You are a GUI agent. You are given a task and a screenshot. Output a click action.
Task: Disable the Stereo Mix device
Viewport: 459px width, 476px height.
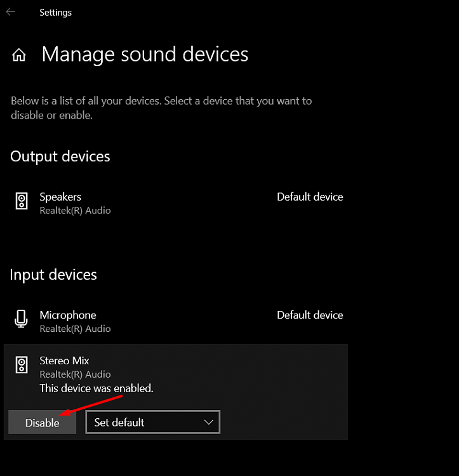point(42,422)
